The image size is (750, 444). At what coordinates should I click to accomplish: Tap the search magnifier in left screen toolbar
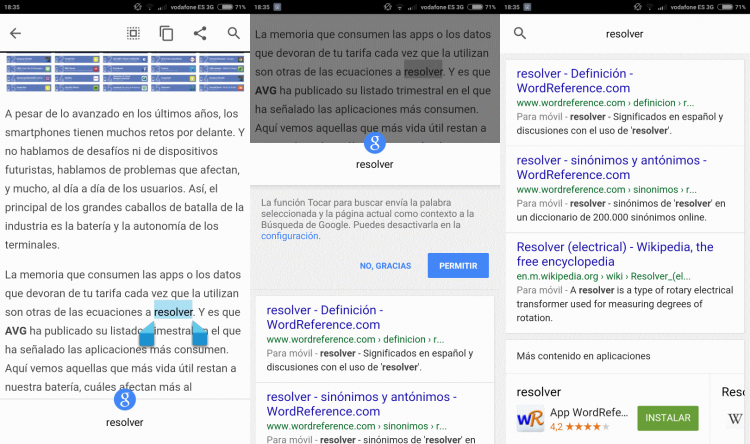coord(233,33)
